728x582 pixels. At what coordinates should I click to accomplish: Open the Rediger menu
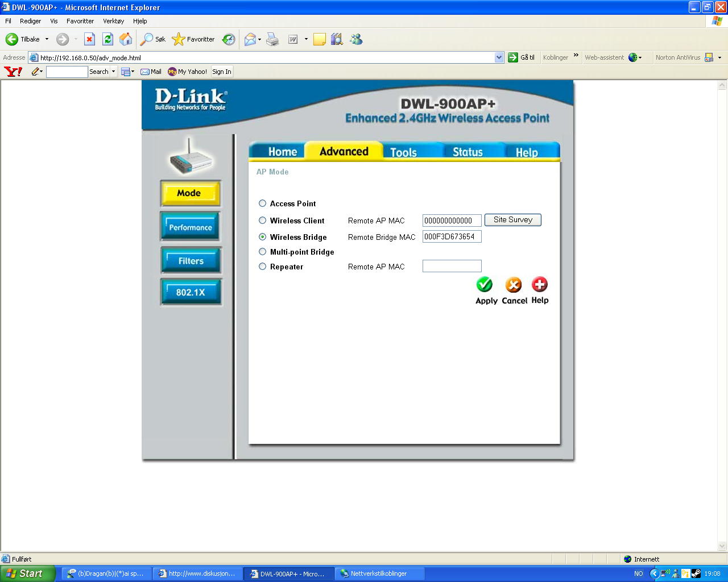point(30,21)
